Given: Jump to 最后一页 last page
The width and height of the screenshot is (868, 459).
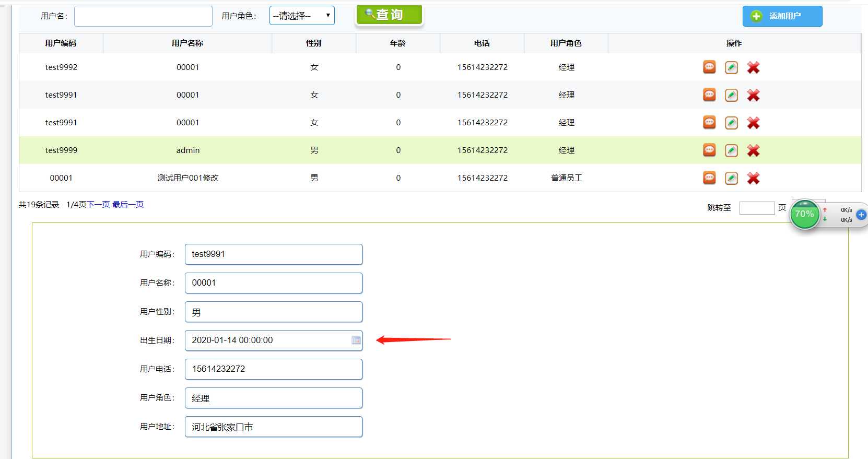Looking at the screenshot, I should tap(128, 205).
